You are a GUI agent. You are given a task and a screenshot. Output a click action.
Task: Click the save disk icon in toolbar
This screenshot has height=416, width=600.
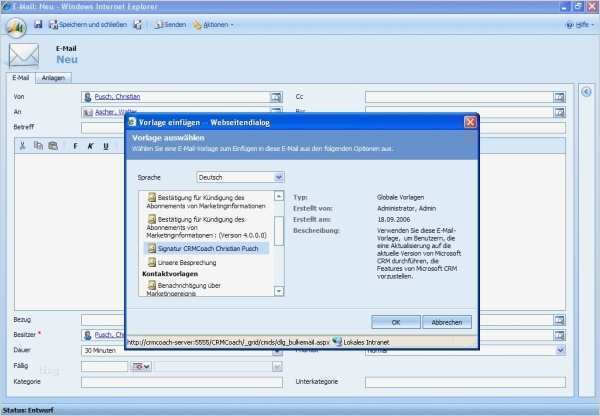click(38, 24)
